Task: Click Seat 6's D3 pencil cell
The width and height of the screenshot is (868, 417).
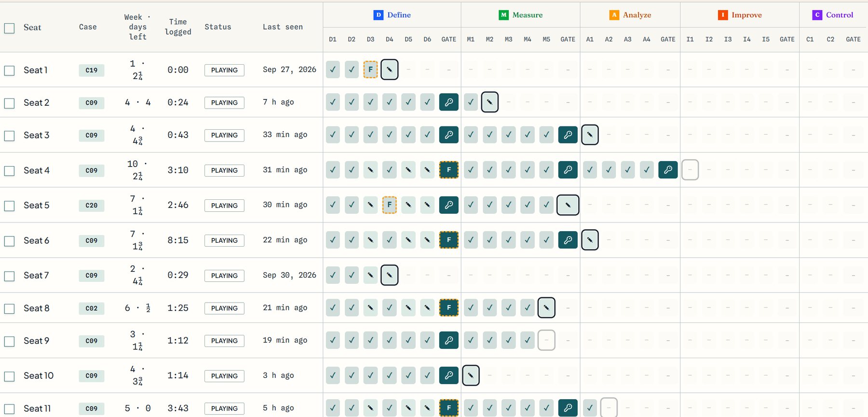Action: [370, 240]
